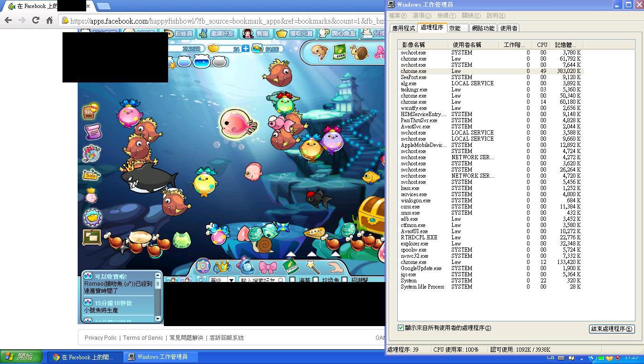
Task: Click Chrome home button
Action: tap(49, 20)
